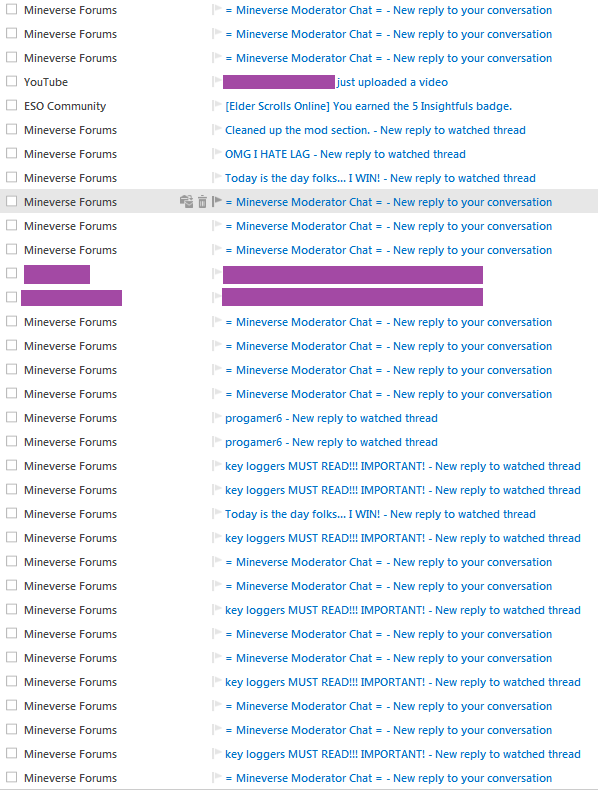
Task: Click the YouTube sender name
Action: click(x=46, y=82)
